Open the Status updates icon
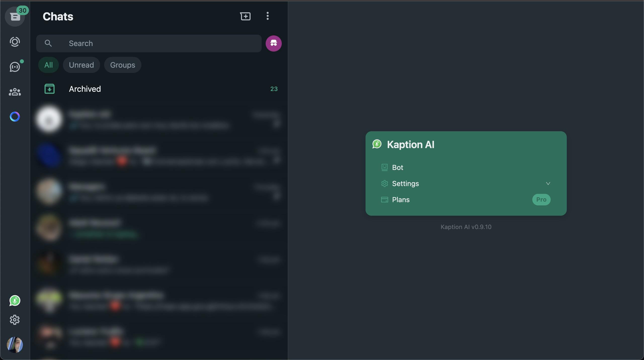The height and width of the screenshot is (360, 644). (x=15, y=42)
